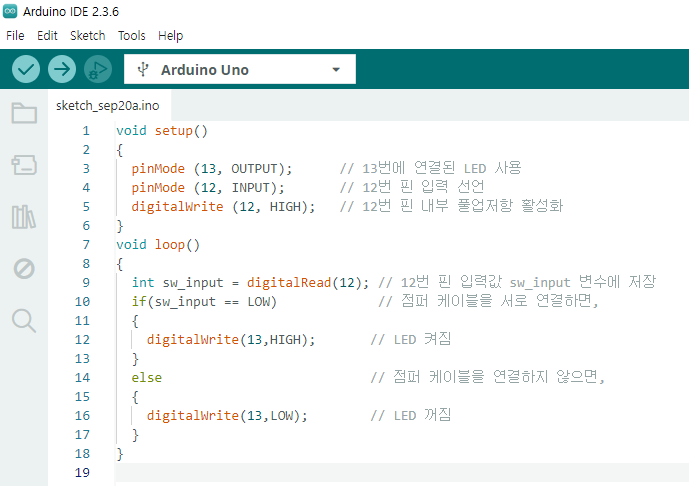Click line number 7 in gutter

pyautogui.click(x=86, y=245)
